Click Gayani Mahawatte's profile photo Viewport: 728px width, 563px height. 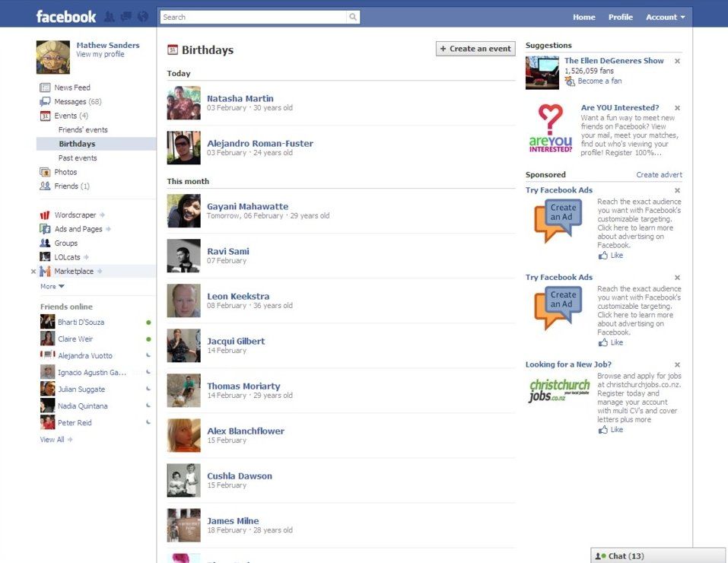[x=184, y=211]
